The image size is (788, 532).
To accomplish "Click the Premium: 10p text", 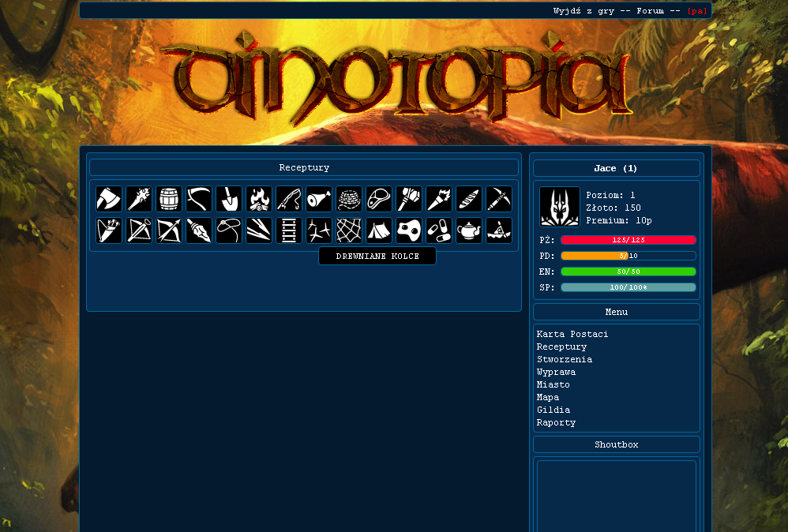I will (x=619, y=220).
